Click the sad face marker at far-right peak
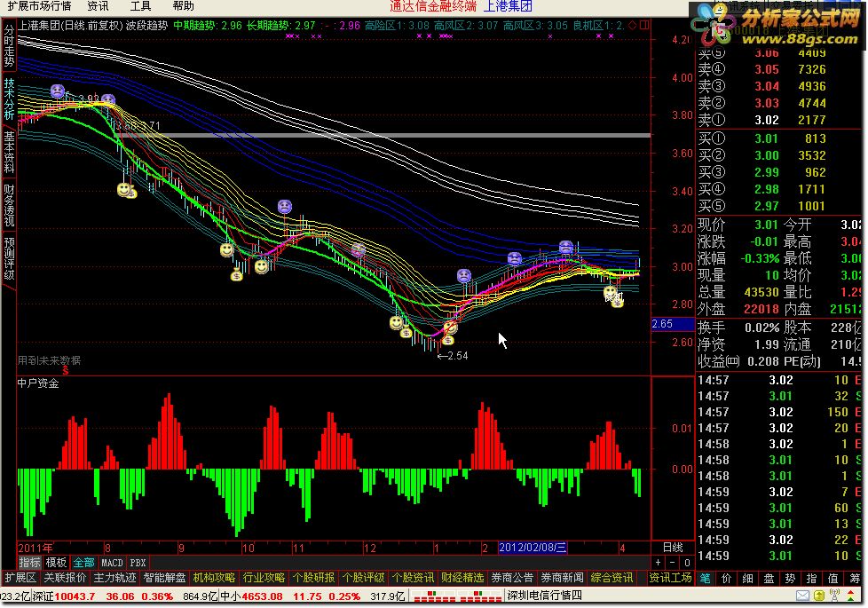This screenshot has height=608, width=868. 565,247
